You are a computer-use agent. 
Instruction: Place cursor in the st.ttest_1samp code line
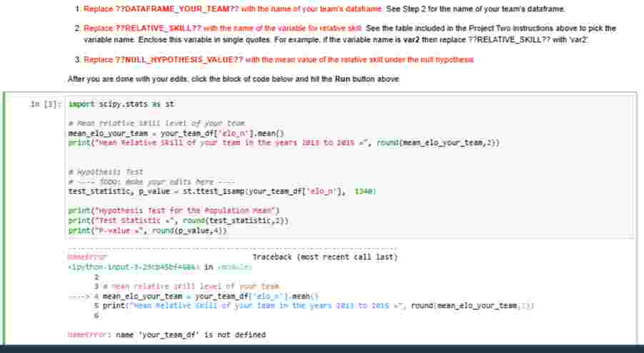222,192
